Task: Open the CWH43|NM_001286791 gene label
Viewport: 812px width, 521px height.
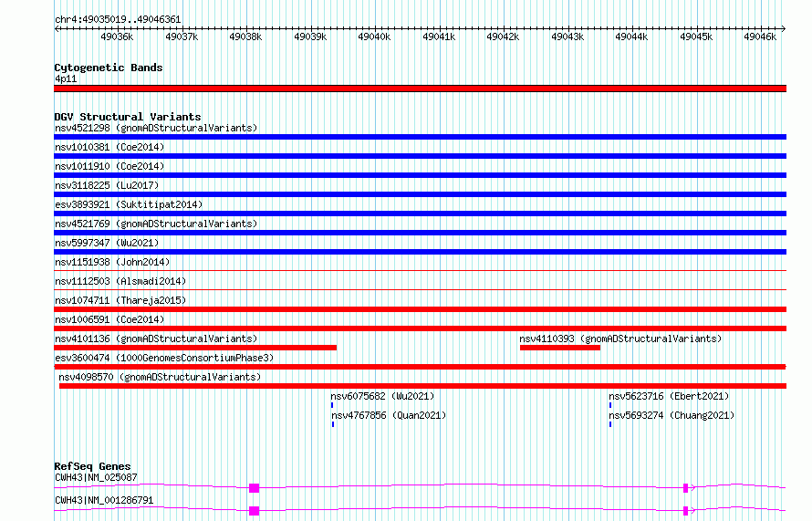Action: (104, 500)
